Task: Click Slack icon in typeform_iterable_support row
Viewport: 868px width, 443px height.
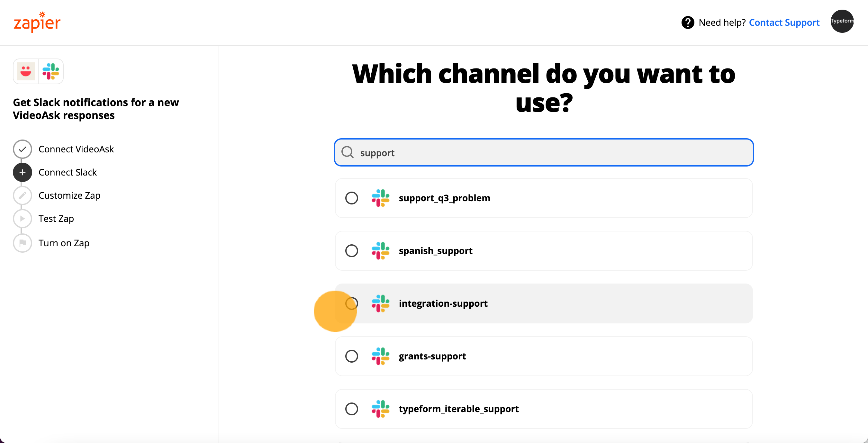Action: click(380, 409)
